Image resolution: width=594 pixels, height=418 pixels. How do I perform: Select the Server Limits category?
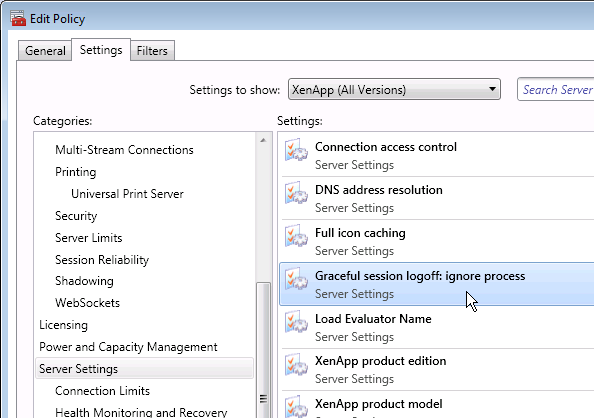[x=89, y=238]
